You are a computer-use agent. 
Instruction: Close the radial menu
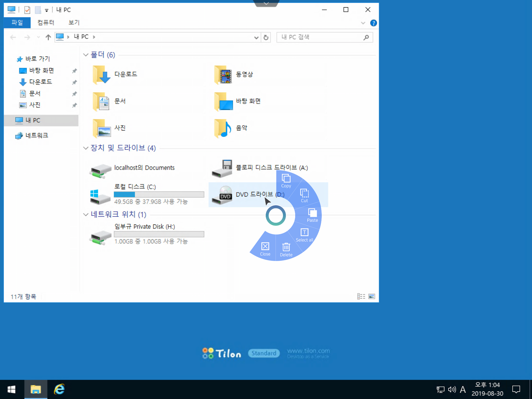coord(265,249)
